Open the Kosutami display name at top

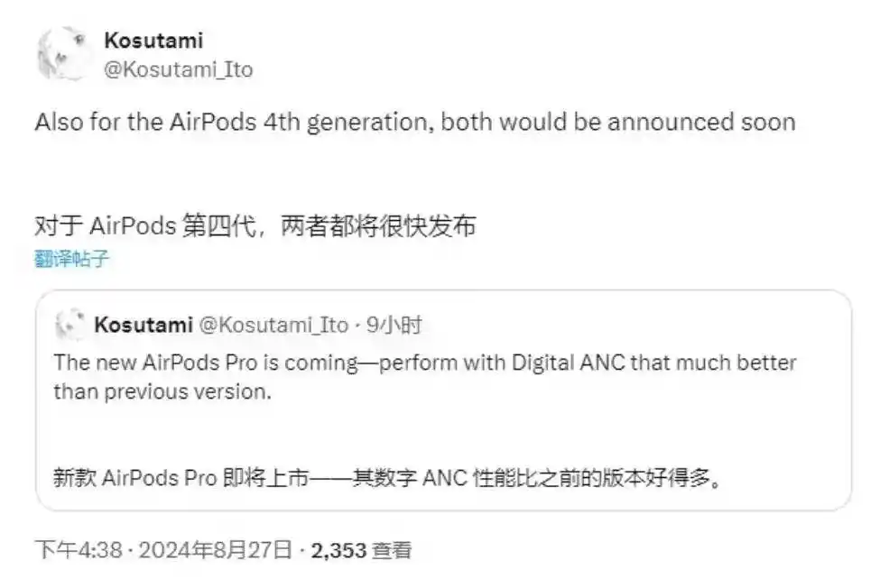[x=153, y=40]
